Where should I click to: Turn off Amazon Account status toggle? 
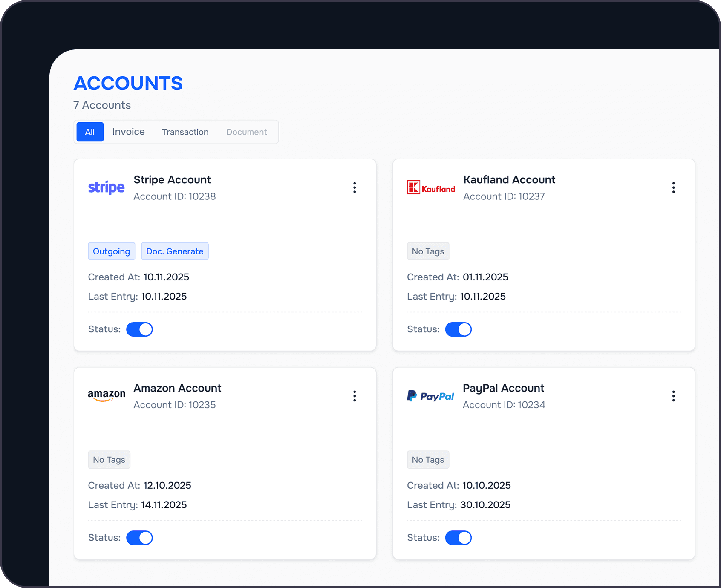(139, 538)
